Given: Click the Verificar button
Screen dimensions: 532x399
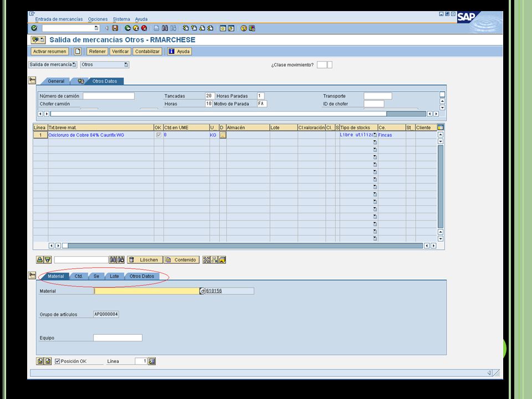Looking at the screenshot, I should pos(120,51).
